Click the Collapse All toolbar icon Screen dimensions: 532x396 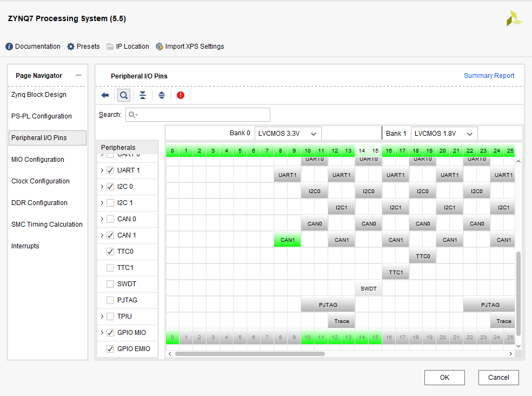point(143,95)
